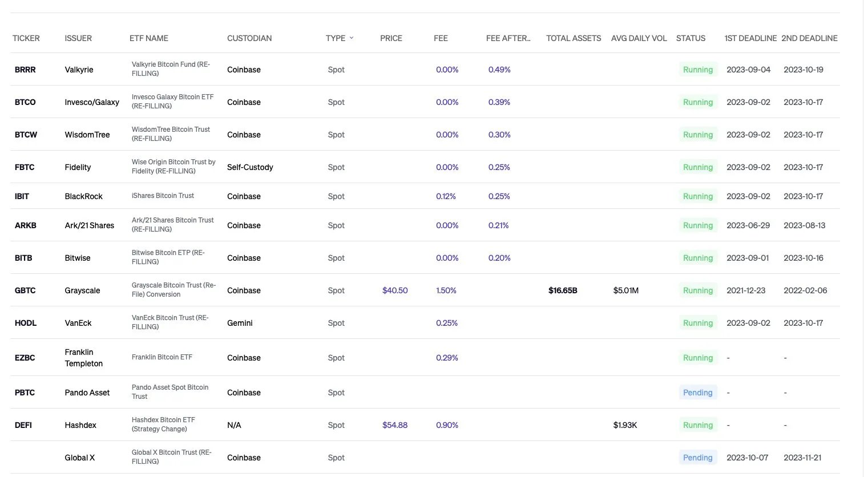868x477 pixels.
Task: Click the 0.49% fee-after value for Valkyrie
Action: point(499,70)
